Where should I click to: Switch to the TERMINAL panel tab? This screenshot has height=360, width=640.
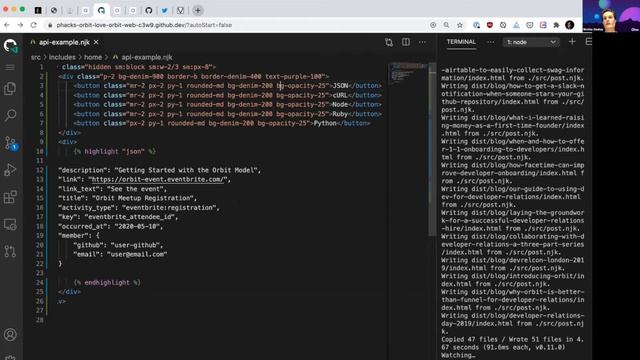click(x=461, y=42)
